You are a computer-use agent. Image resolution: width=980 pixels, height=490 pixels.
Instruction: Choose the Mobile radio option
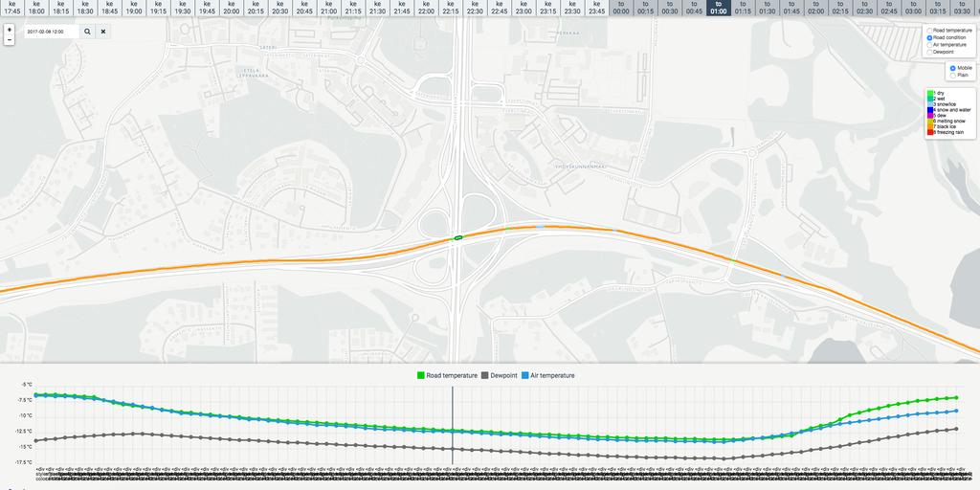[x=952, y=68]
